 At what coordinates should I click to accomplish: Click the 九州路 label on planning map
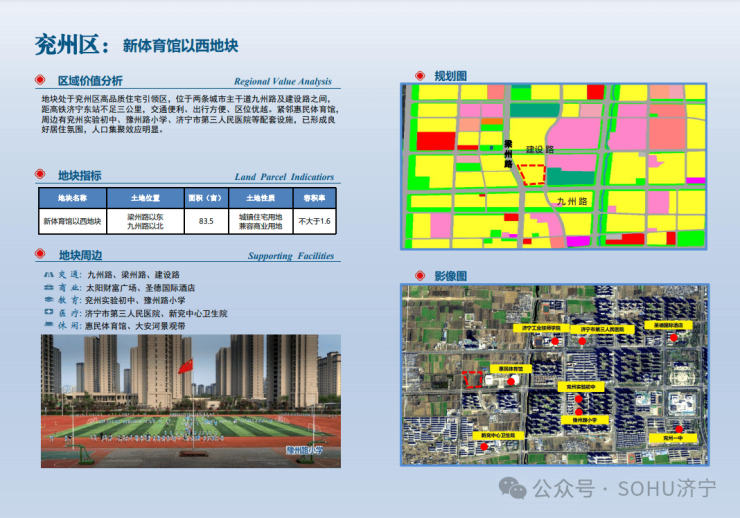[x=572, y=201]
